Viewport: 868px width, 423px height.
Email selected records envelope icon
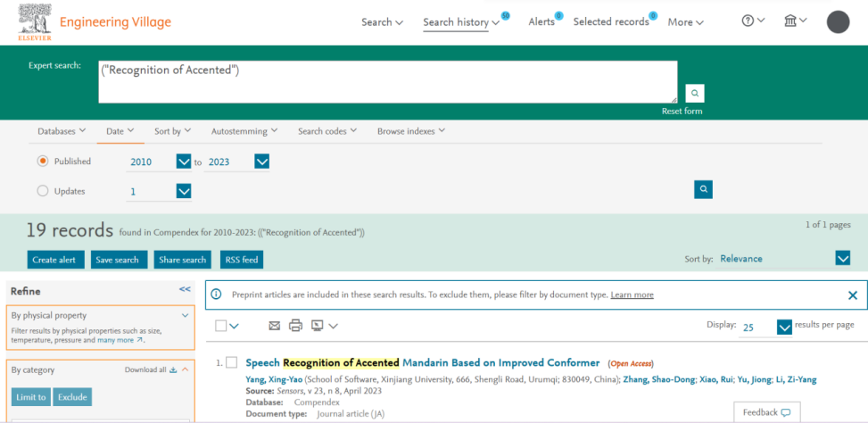click(275, 326)
